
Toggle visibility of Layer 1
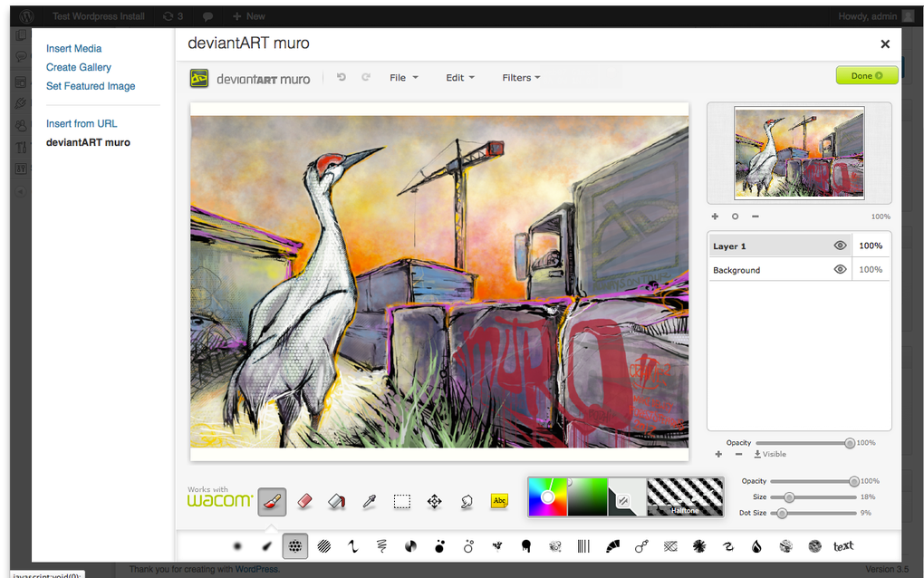[840, 245]
